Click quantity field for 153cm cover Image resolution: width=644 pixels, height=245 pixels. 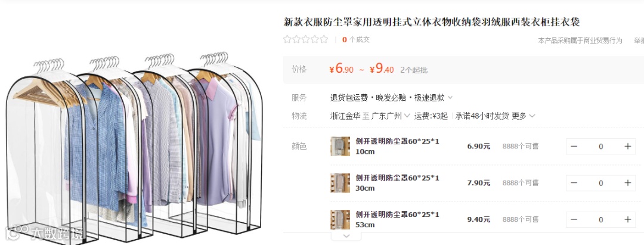(x=601, y=219)
